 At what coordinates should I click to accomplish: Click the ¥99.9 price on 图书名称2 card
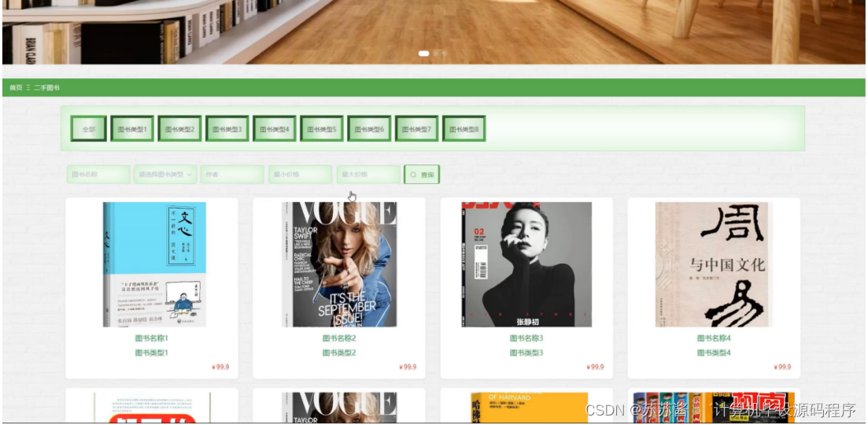[x=408, y=367]
